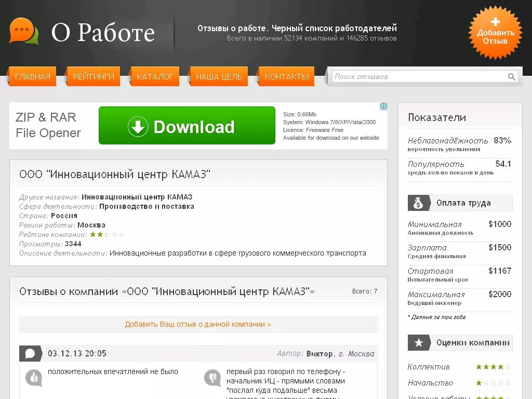Click the orange speech bubble site logo

24,31
